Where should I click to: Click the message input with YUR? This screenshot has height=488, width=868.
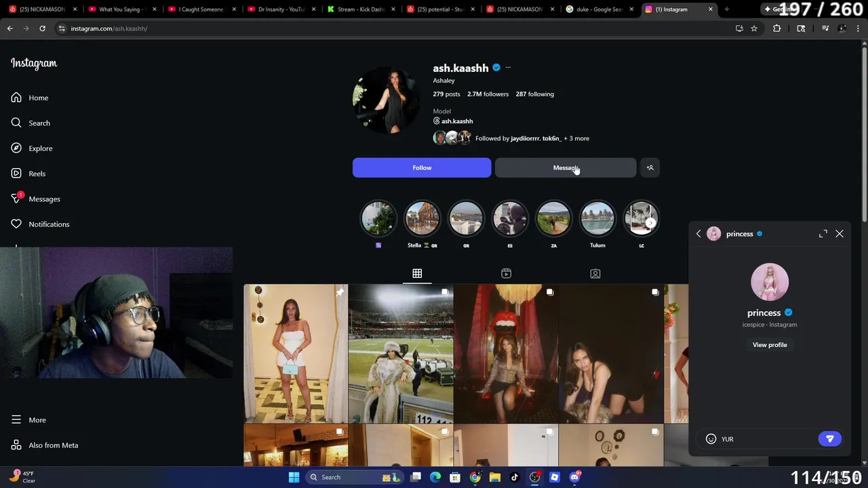[x=766, y=439]
